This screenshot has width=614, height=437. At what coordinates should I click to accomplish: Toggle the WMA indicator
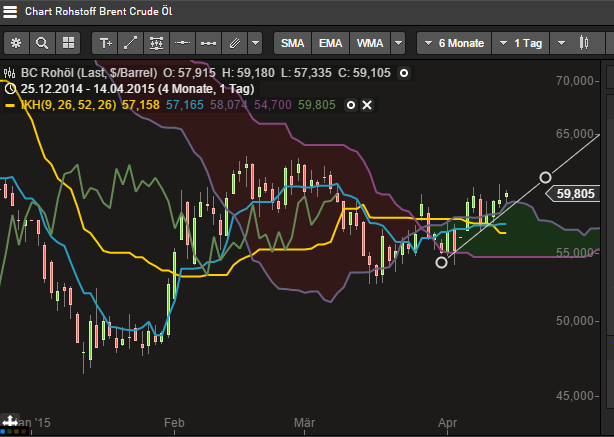(x=370, y=44)
